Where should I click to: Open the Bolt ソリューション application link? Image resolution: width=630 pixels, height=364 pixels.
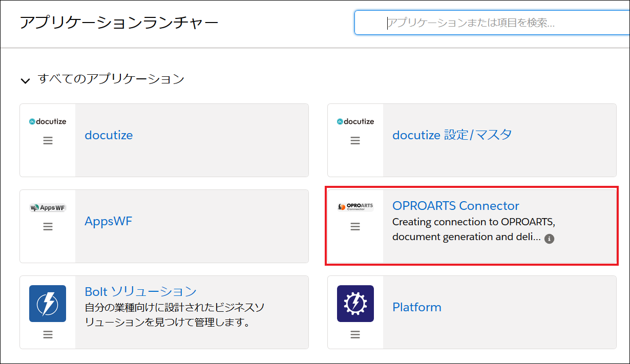tap(141, 291)
